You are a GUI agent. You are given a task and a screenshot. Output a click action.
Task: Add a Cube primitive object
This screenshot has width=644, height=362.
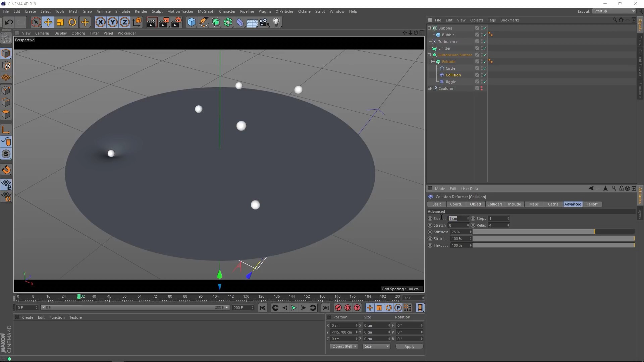click(x=192, y=22)
